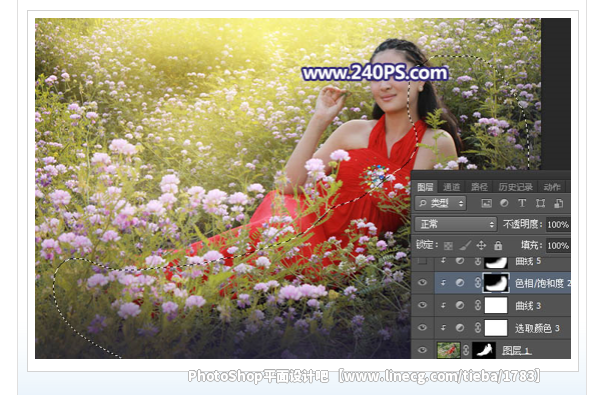Switch to the 历史记录 tab
Image resolution: width=596 pixels, height=395 pixels.
[x=515, y=187]
